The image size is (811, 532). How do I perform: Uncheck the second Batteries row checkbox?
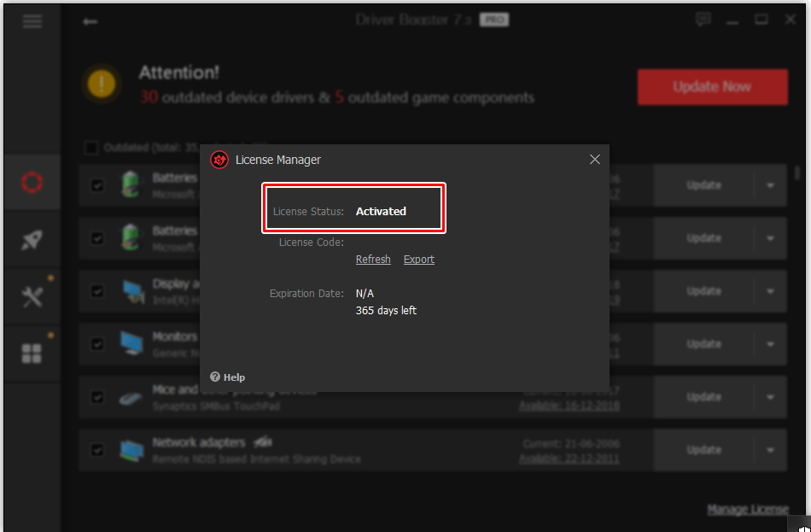click(97, 238)
